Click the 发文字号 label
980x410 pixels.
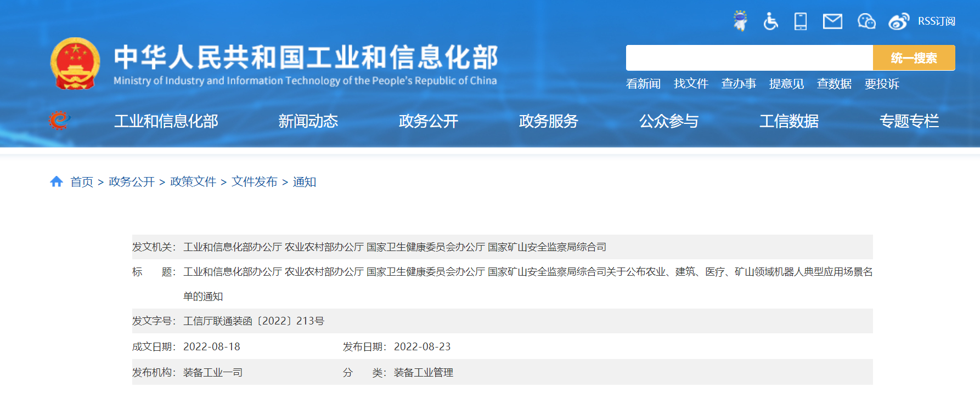click(x=154, y=321)
